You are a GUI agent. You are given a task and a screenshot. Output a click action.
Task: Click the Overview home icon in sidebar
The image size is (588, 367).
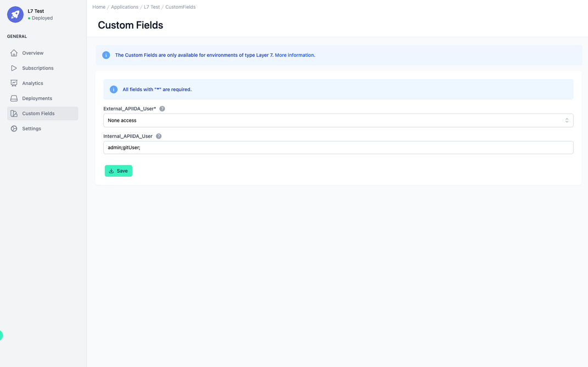tap(14, 53)
